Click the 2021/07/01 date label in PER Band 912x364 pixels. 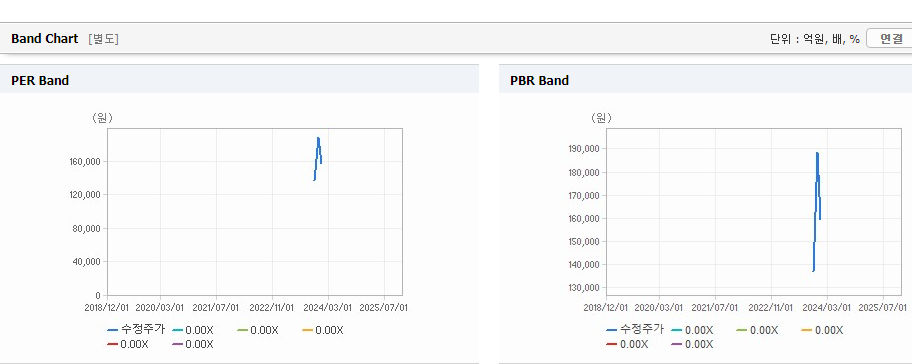(216, 307)
